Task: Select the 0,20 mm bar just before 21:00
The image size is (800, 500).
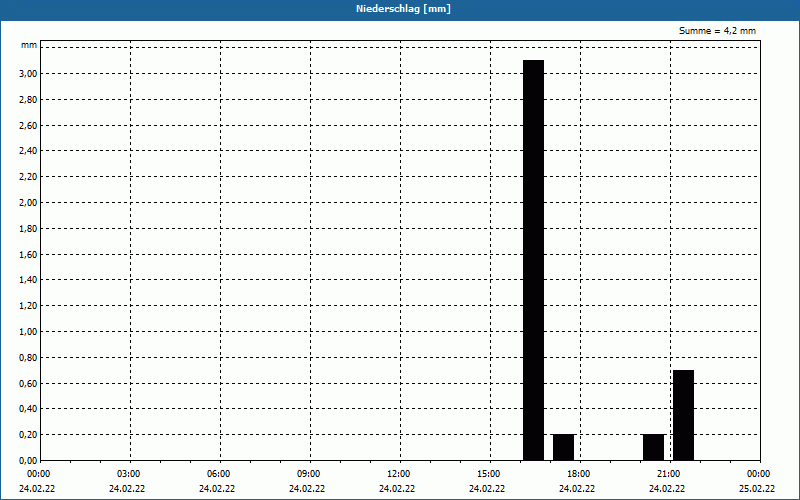Action: (x=654, y=447)
